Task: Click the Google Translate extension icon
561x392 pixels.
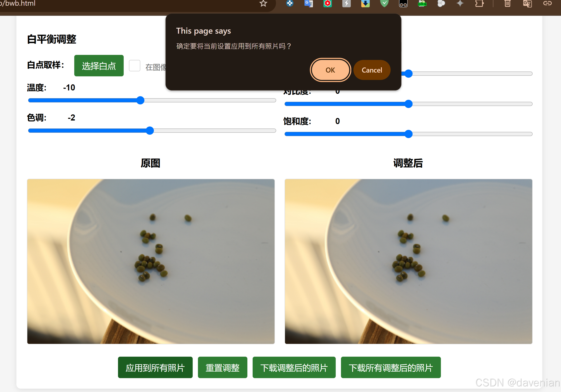Action: click(309, 3)
